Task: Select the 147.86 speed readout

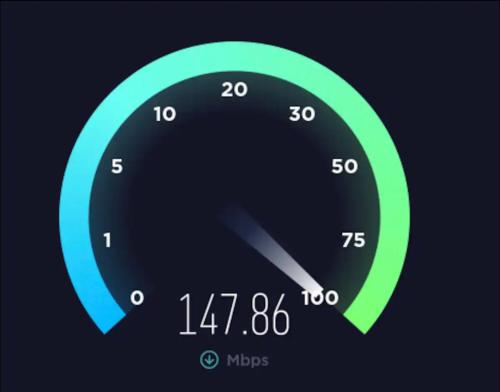Action: click(234, 314)
